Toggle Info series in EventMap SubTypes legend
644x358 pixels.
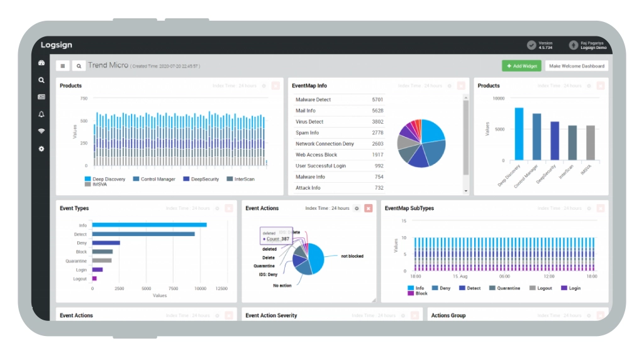coord(416,288)
